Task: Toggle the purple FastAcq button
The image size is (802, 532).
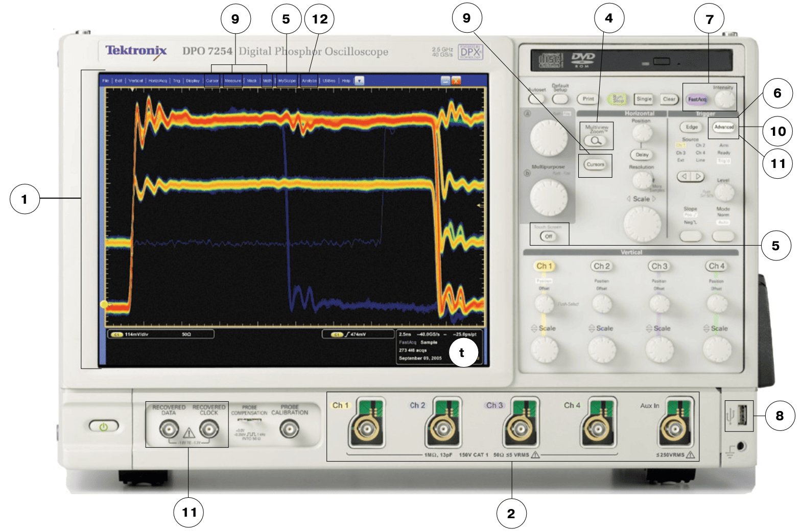Action: point(697,99)
